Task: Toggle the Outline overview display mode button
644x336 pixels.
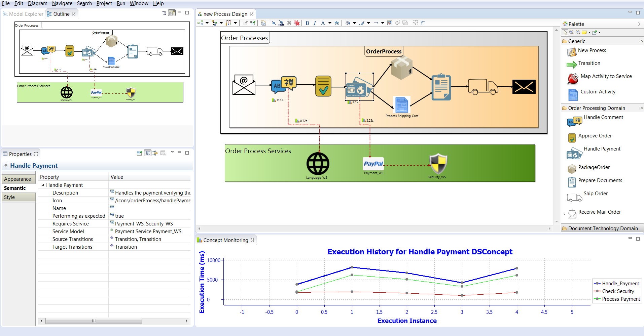Action: point(172,13)
